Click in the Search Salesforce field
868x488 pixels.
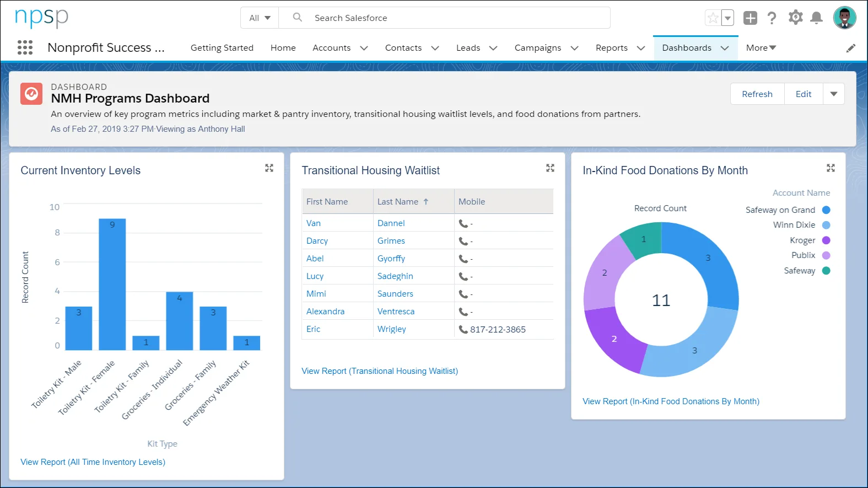(x=444, y=18)
